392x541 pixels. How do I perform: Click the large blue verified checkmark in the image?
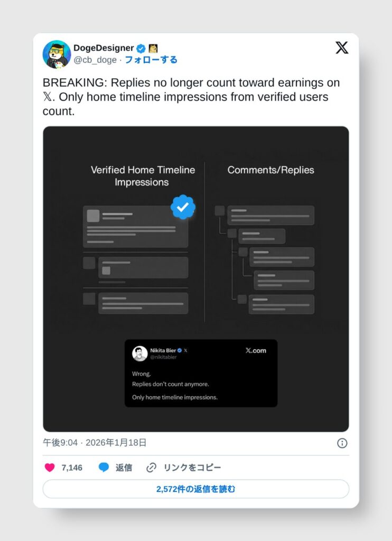(x=183, y=208)
